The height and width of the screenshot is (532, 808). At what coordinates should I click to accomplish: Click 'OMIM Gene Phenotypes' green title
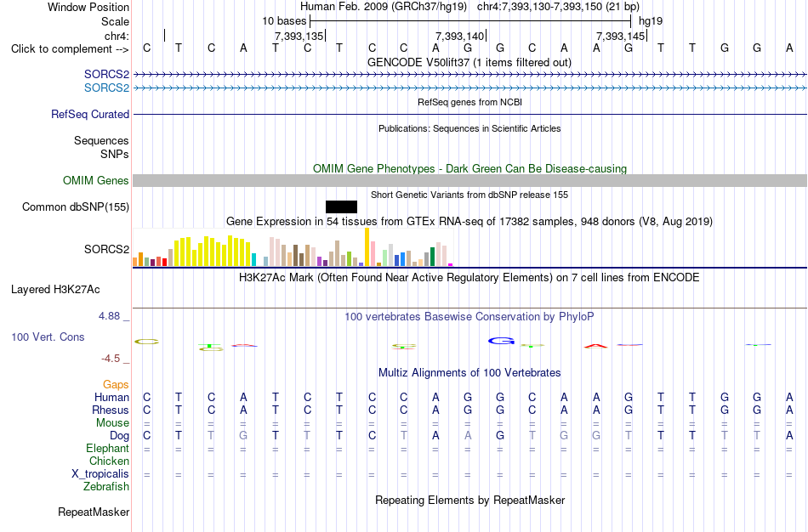470,168
